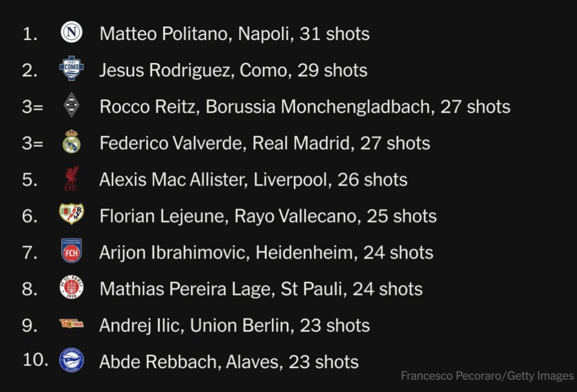The height and width of the screenshot is (392, 577).
Task: Click the Matteo Politano, Napoli entry text
Action: (234, 34)
